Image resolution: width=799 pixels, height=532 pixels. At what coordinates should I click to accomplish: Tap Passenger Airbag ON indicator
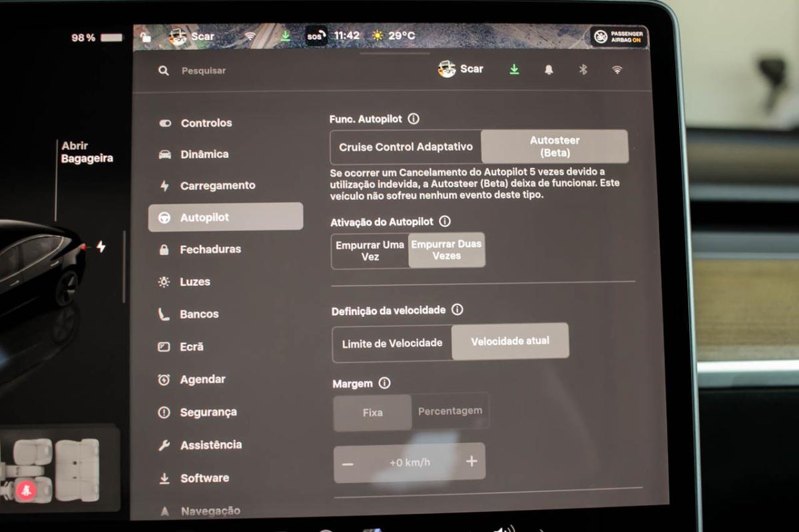[619, 37]
